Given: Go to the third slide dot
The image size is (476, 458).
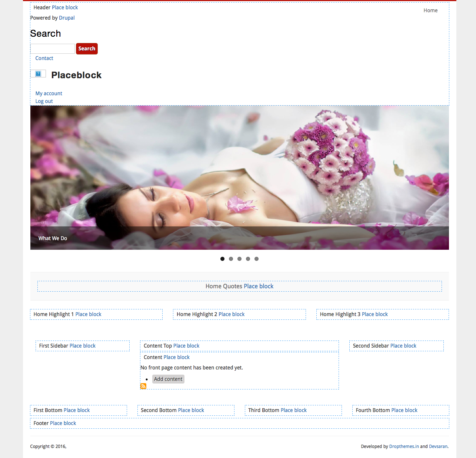Looking at the screenshot, I should (239, 259).
